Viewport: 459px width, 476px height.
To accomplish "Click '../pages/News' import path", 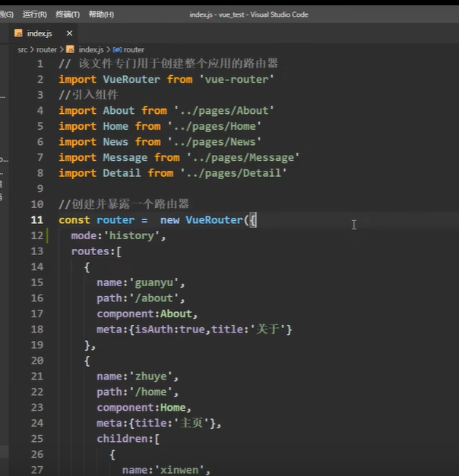I will 214,142.
